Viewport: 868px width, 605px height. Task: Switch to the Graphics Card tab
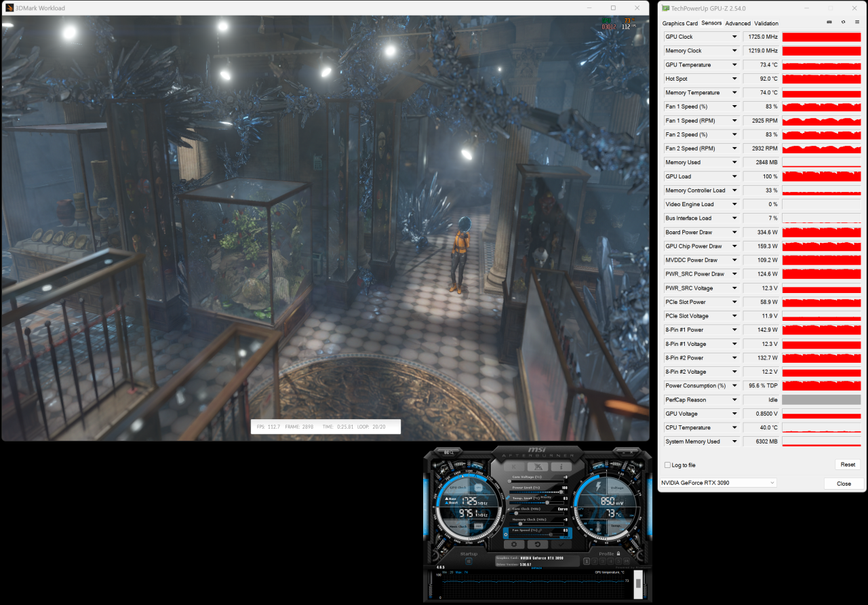pos(679,23)
